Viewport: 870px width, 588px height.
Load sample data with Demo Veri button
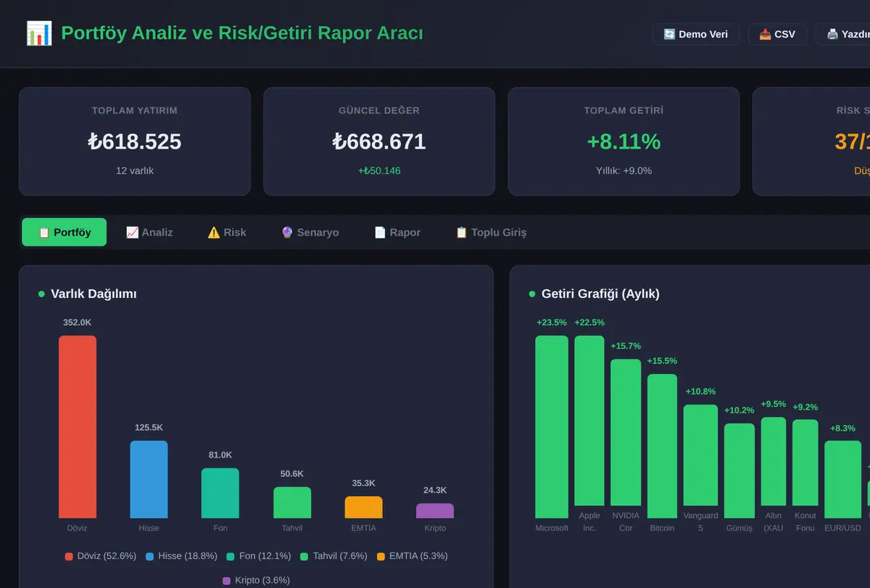695,34
